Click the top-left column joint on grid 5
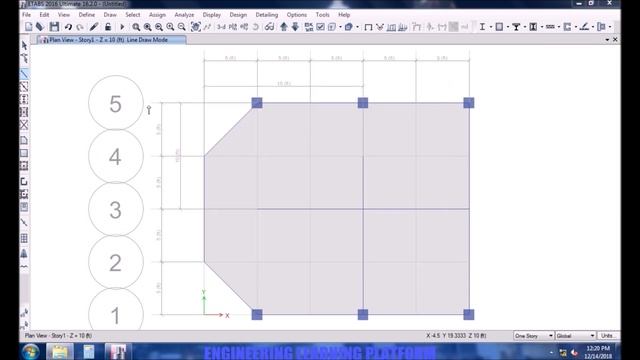 [x=257, y=103]
